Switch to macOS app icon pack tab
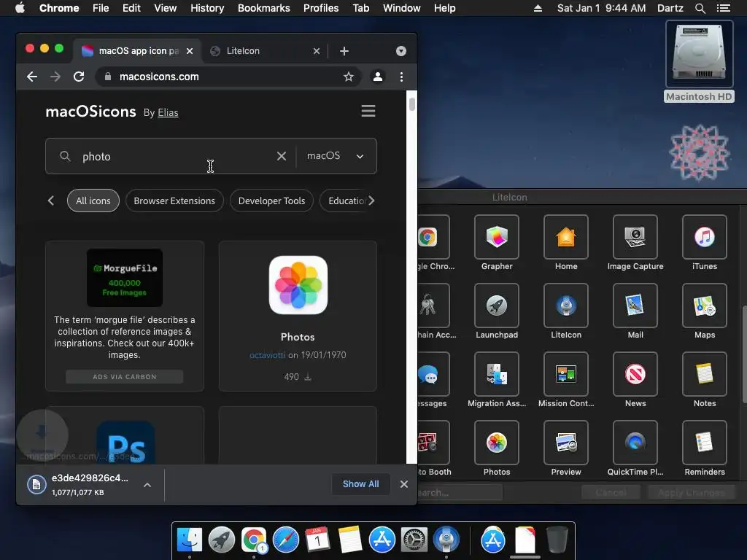Viewport: 747px width, 560px height. pos(137,51)
